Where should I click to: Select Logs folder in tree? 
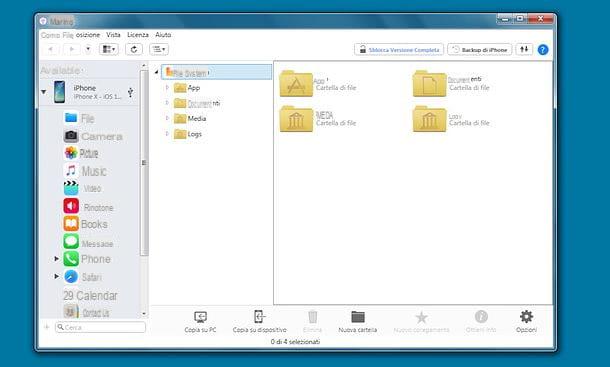188,134
